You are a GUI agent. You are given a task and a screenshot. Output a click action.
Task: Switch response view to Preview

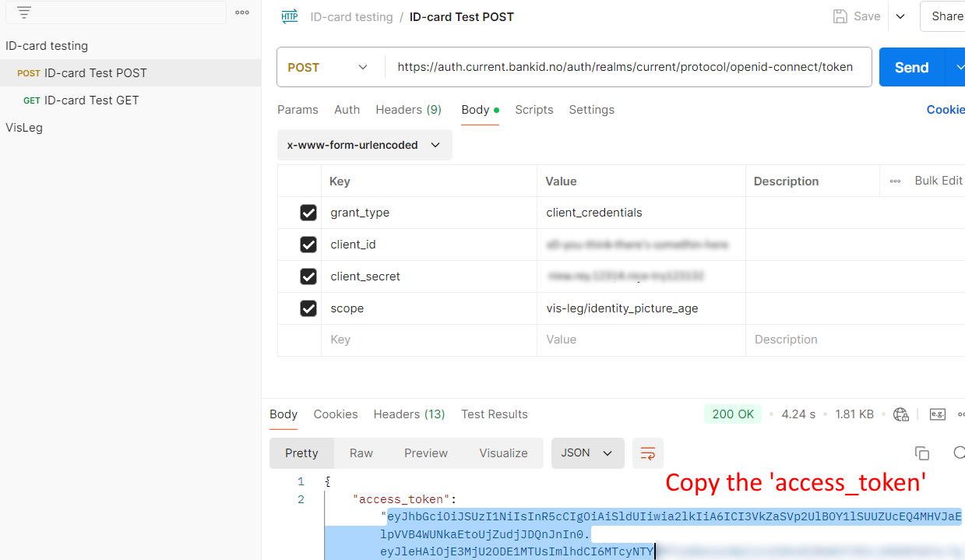click(x=426, y=453)
